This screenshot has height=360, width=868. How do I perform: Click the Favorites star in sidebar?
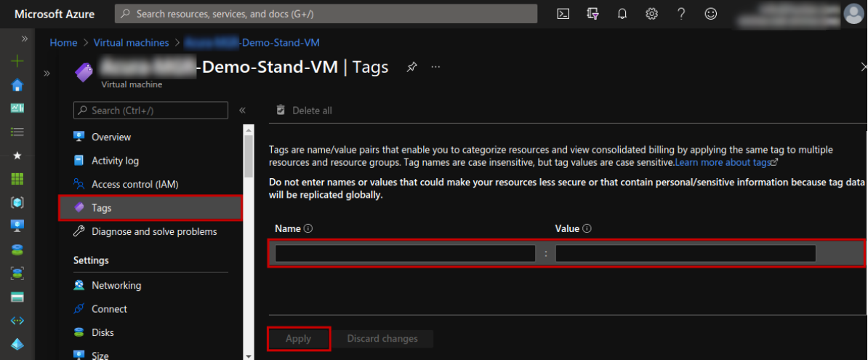click(17, 156)
